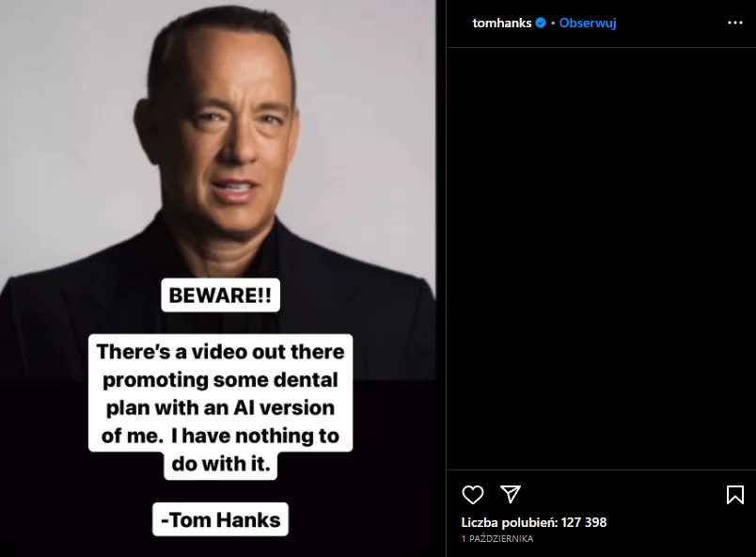This screenshot has width=756, height=557.
Task: Save the post with the bookmark icon
Action: click(734, 495)
